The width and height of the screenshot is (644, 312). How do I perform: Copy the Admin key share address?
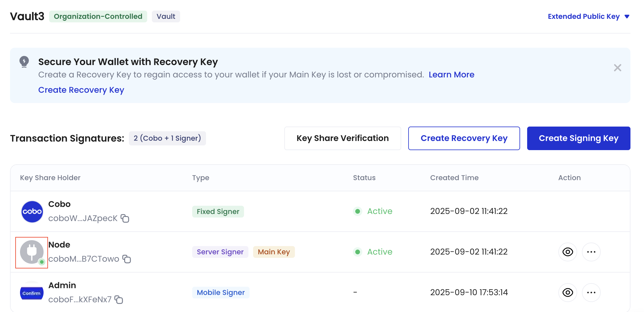[119, 300]
